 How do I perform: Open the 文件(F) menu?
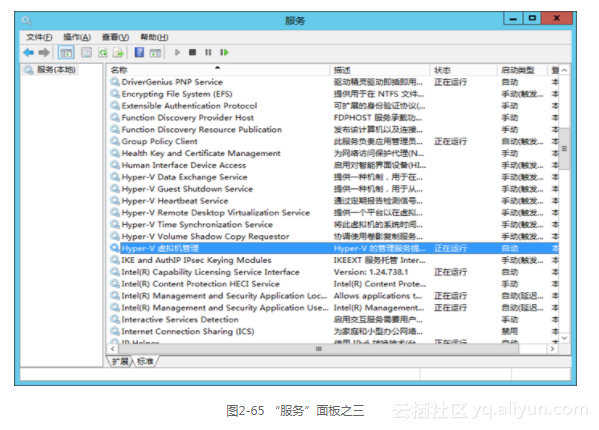click(39, 37)
